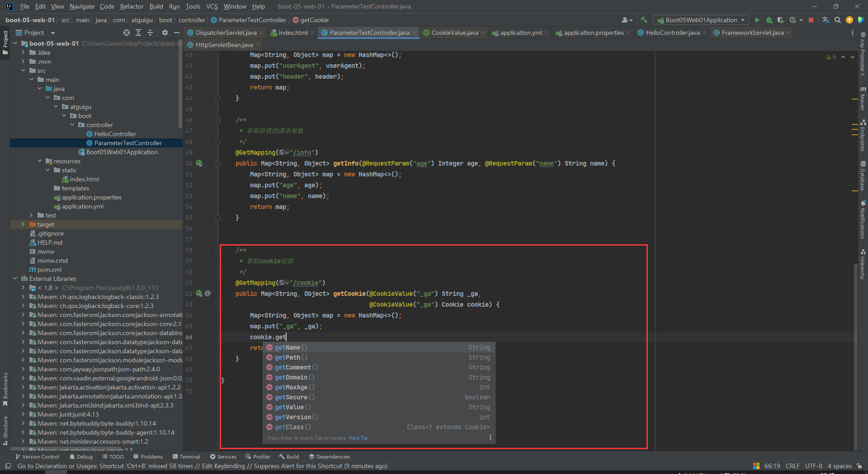The width and height of the screenshot is (868, 474).
Task: Start debugging with the bug icon
Action: (769, 20)
